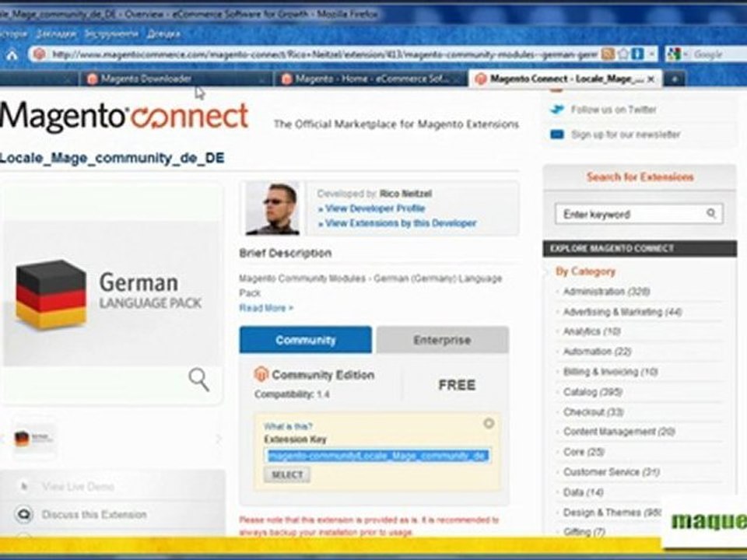The image size is (747, 560).
Task: Open the View Live Demo link
Action: (78, 486)
